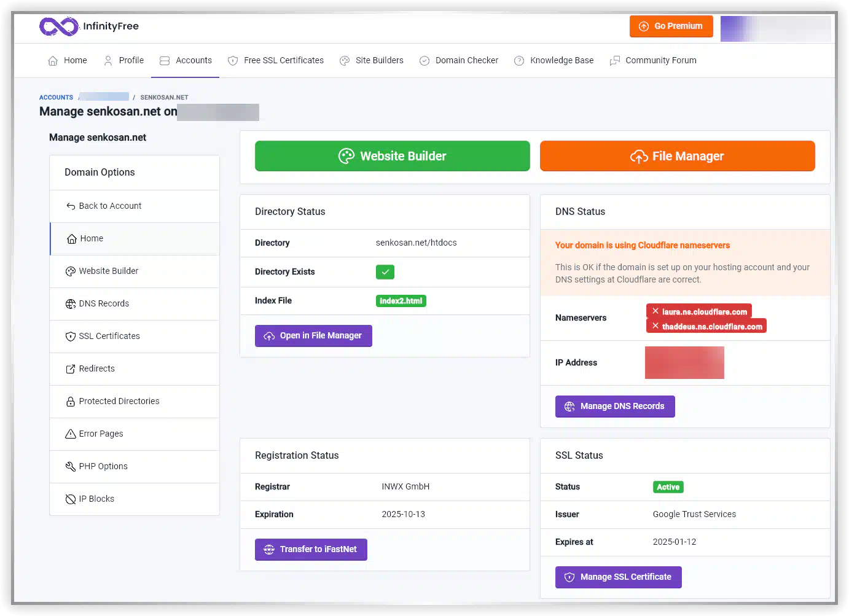Click the Manage SSL Certificate button
The image size is (849, 616).
coord(619,577)
